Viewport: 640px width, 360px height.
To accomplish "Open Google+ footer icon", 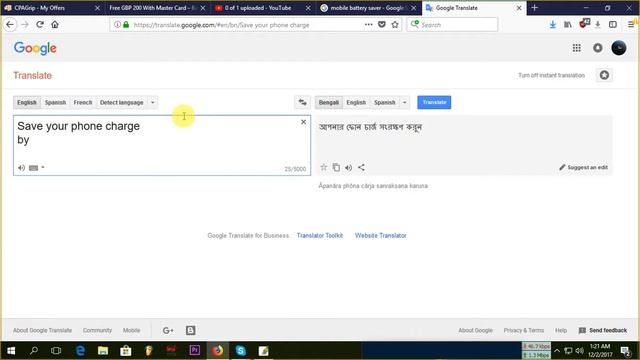I will (x=168, y=330).
